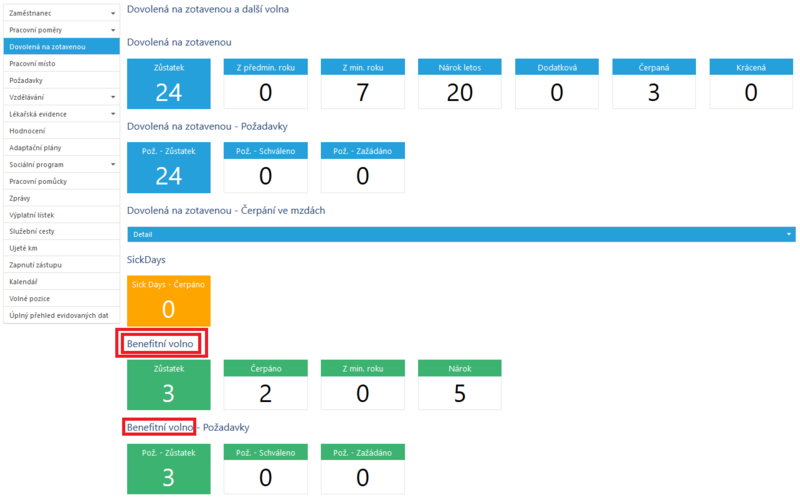The height and width of the screenshot is (498, 800).
Task: Open Adaptační plány sidebar item
Action: [x=61, y=147]
